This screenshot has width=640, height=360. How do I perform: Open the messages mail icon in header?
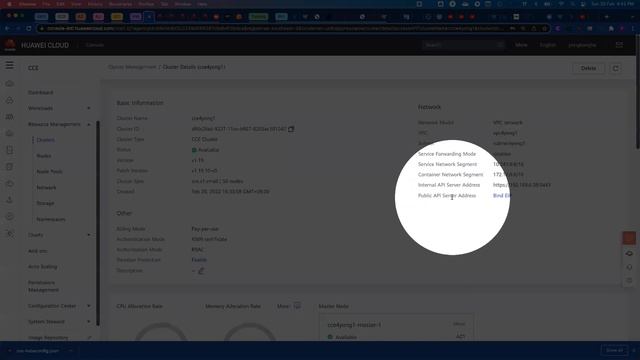(619, 45)
